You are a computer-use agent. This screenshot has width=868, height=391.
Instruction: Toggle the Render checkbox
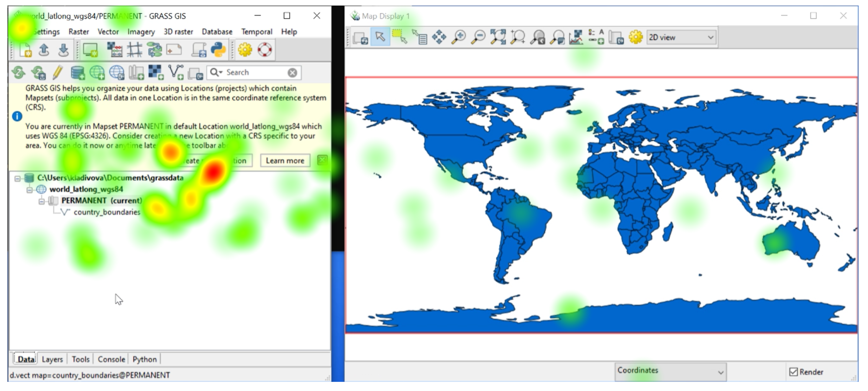coord(793,372)
